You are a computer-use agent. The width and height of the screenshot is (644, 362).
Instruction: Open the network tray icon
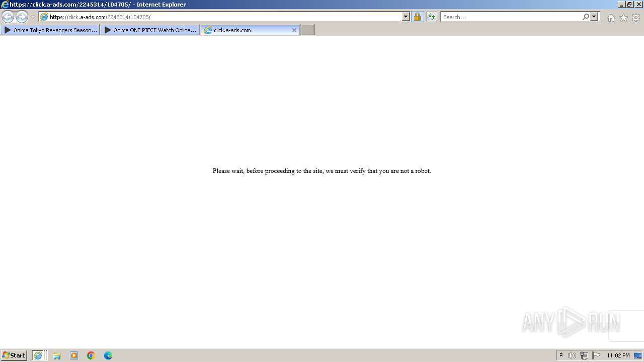coord(584,355)
